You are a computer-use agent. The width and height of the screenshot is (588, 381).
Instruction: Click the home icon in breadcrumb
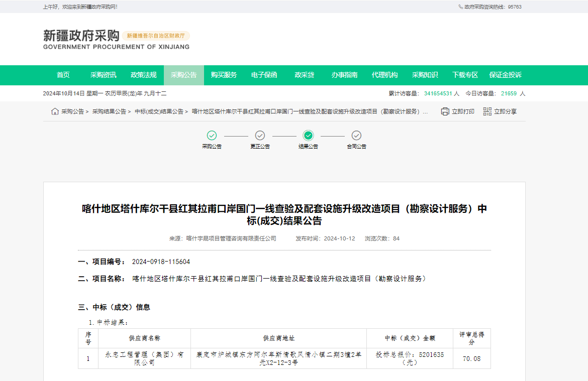tap(55, 111)
